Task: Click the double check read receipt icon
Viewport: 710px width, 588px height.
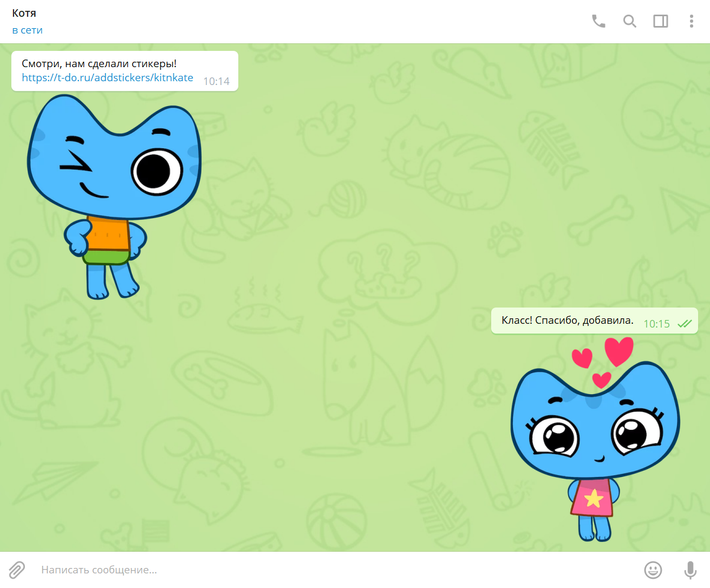Action: 685,324
